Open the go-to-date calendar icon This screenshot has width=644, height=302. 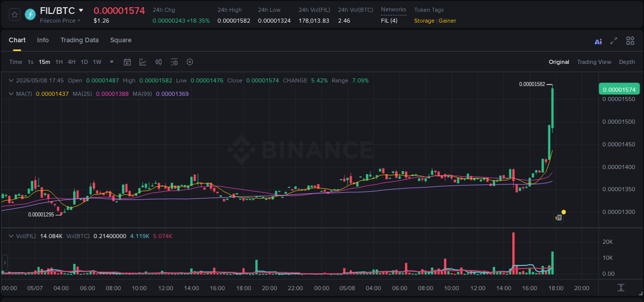click(127, 62)
